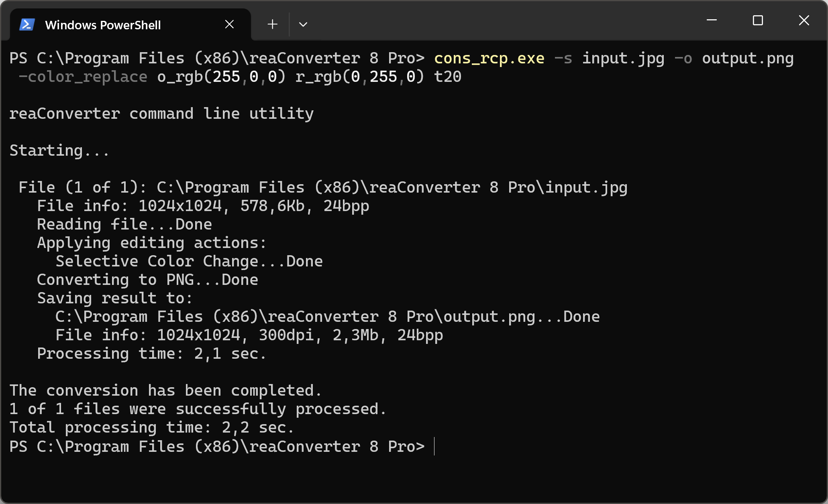The height and width of the screenshot is (504, 828).
Task: Click the -color_replace parameter text
Action: coord(83,77)
